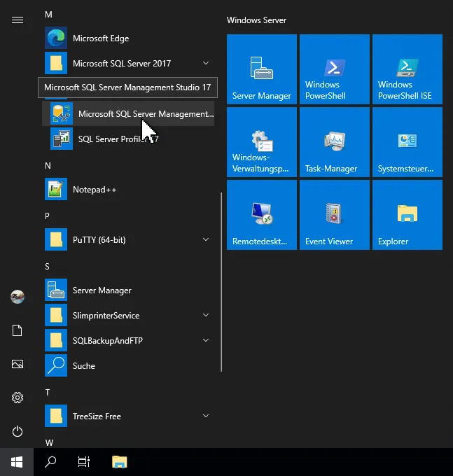Open Pictures from the left rail
453x476 pixels.
click(x=18, y=364)
